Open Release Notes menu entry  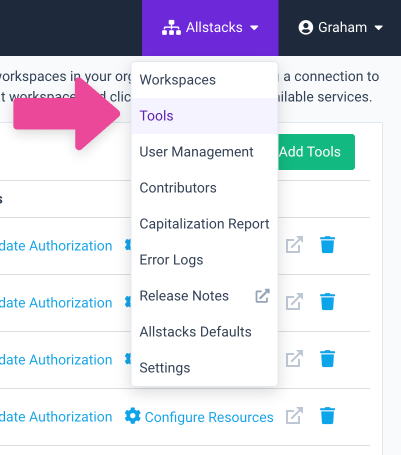coord(204,296)
